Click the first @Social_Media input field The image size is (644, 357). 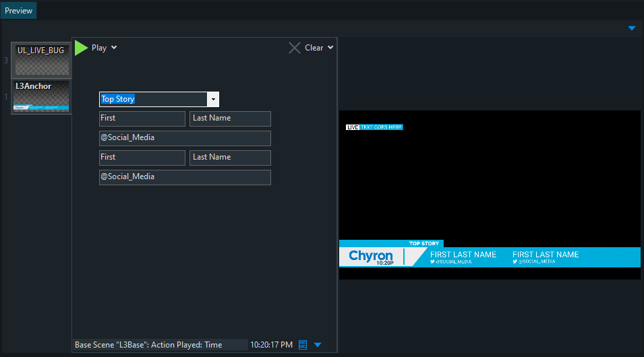pyautogui.click(x=185, y=138)
